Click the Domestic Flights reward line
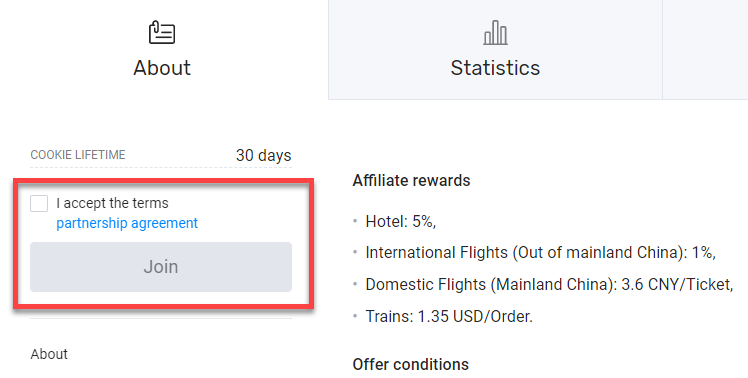Screen dimensions: 748x378 point(549,284)
